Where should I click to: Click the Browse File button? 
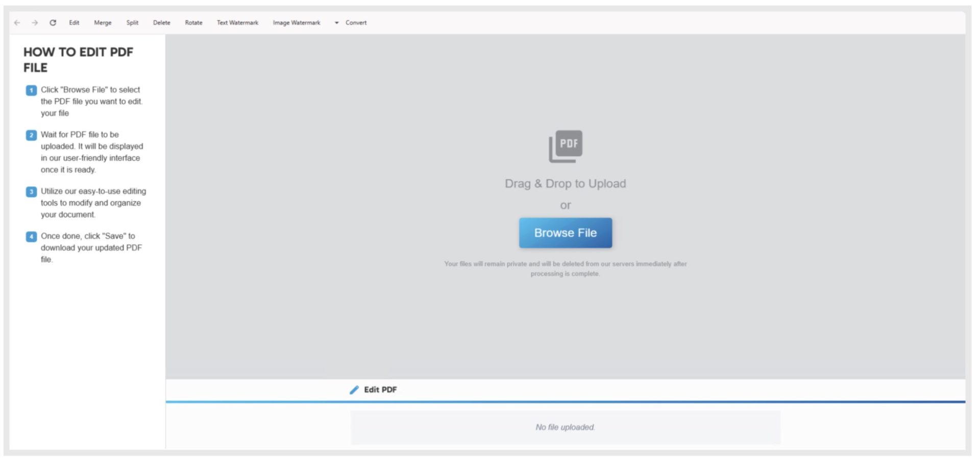click(565, 233)
